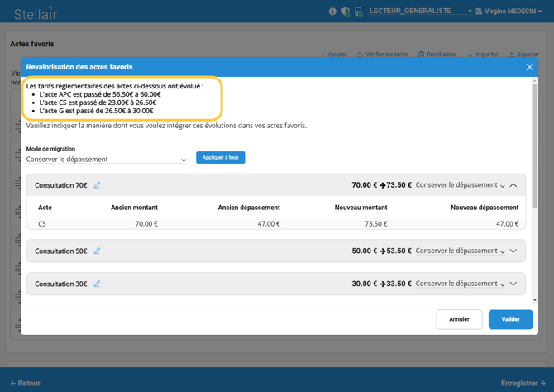Open the LECTEUR_GENERALISTE reader selector
The height and width of the screenshot is (392, 554).
420,12
